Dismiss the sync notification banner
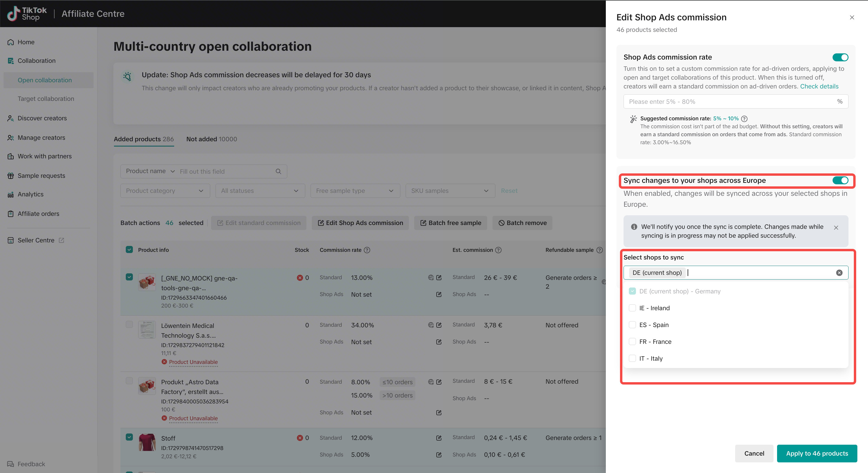 (x=836, y=228)
